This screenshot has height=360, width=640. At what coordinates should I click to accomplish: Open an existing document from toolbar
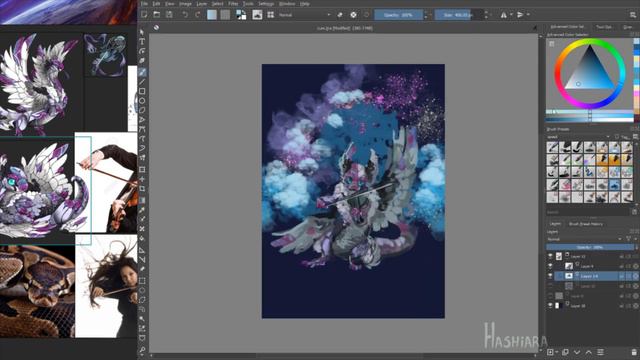tap(157, 15)
